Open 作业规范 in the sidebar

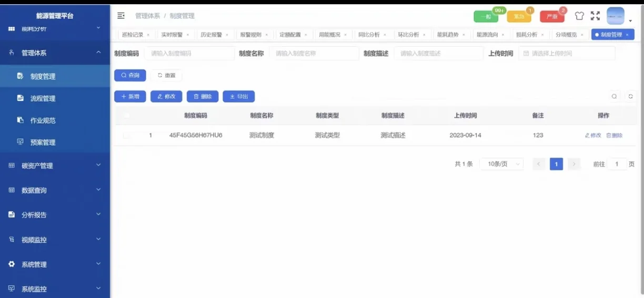tap(55, 120)
